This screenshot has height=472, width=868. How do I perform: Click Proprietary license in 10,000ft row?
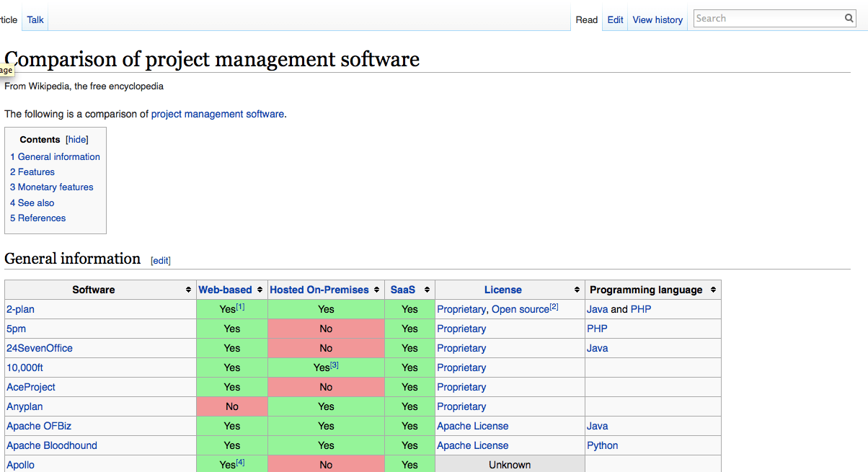point(461,368)
